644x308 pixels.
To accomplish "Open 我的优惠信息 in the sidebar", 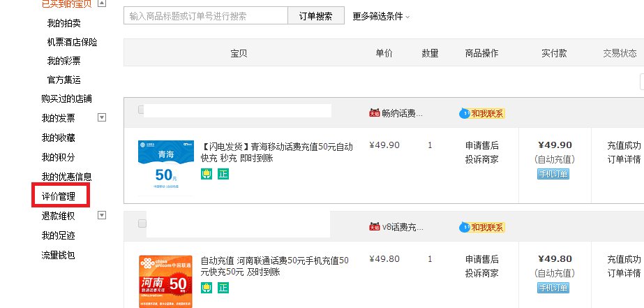I will point(66,177).
